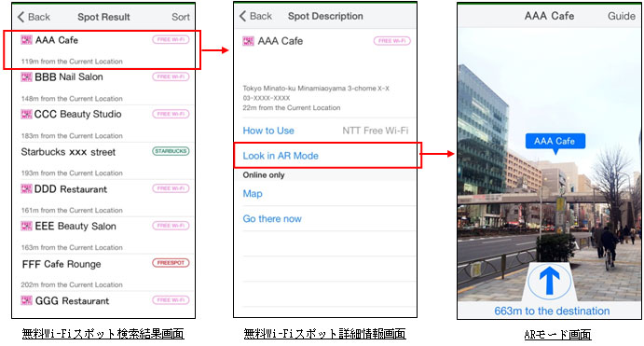Viewport: 644px width, 346px height.
Task: Select Look in AR Mode
Action: (x=327, y=156)
